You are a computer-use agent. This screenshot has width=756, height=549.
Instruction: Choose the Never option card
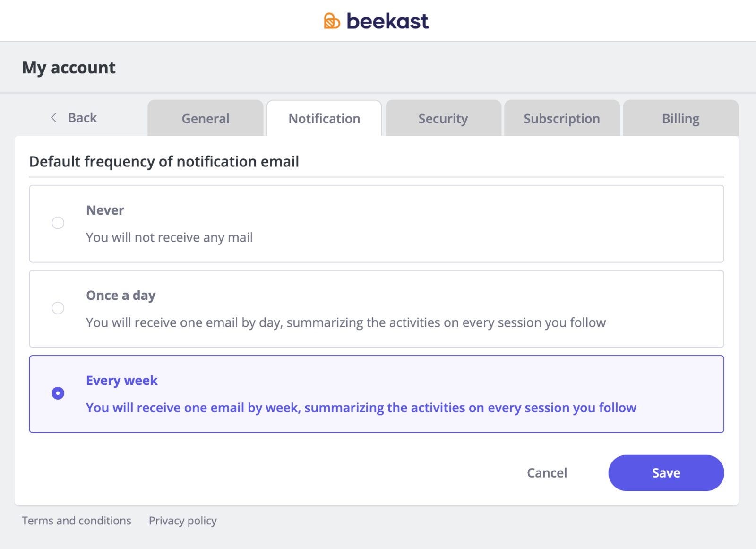coord(377,224)
